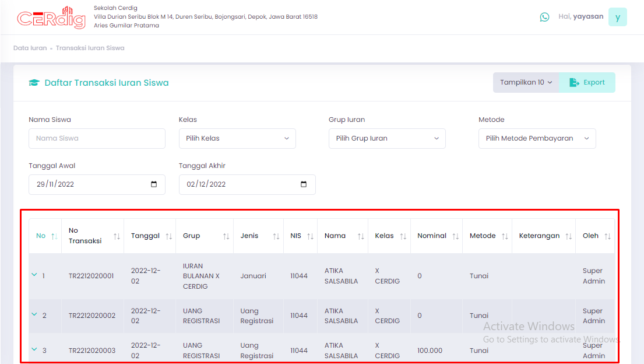Sort by Oleh column arrows
The image size is (644, 364).
point(607,236)
